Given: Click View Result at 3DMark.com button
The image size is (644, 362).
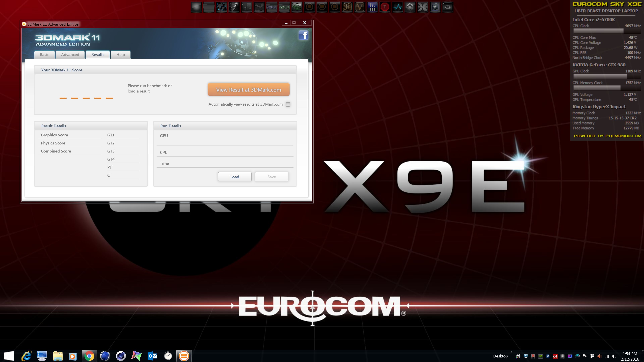Looking at the screenshot, I should (x=249, y=90).
